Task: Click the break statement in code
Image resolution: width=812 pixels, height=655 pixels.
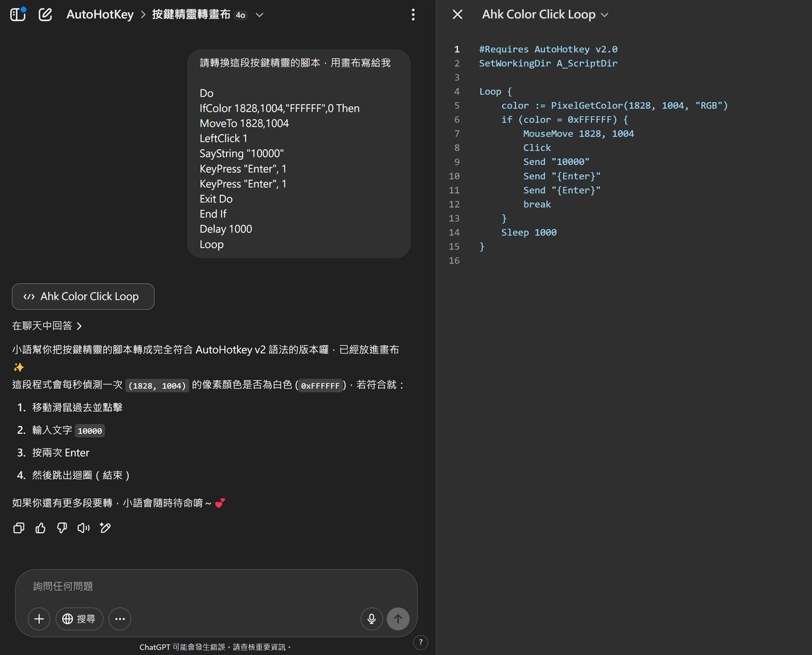Action: [x=537, y=204]
